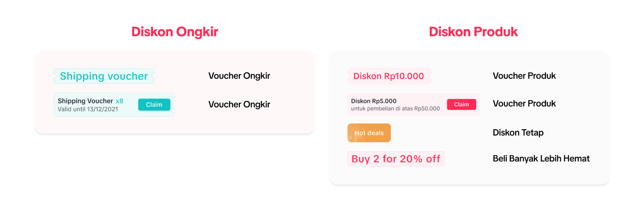644x208 pixels.
Task: Click Voucher Ongkir label beside Shipping voucher tag
Action: click(239, 76)
